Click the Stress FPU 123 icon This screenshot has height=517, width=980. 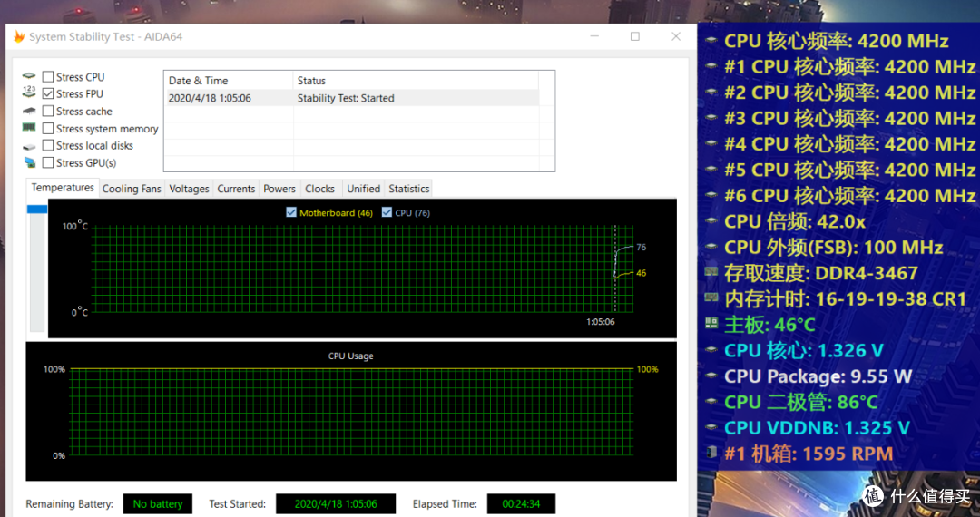click(x=29, y=93)
